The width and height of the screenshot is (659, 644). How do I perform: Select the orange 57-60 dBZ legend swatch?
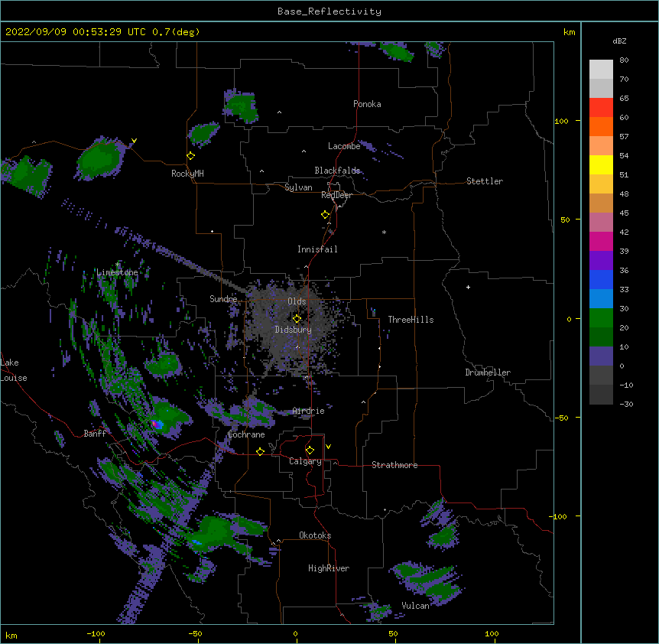tap(601, 126)
